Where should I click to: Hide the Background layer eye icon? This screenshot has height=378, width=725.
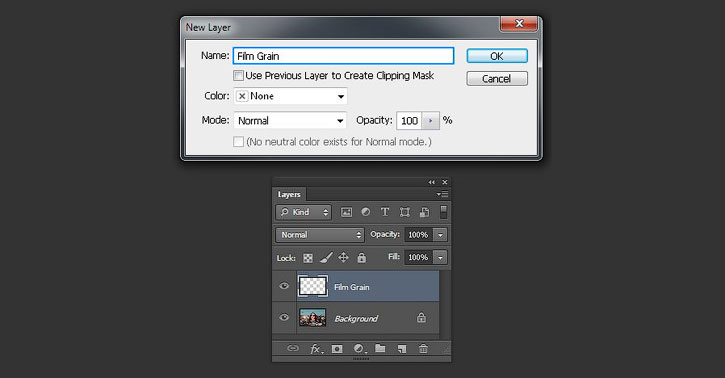pos(284,317)
